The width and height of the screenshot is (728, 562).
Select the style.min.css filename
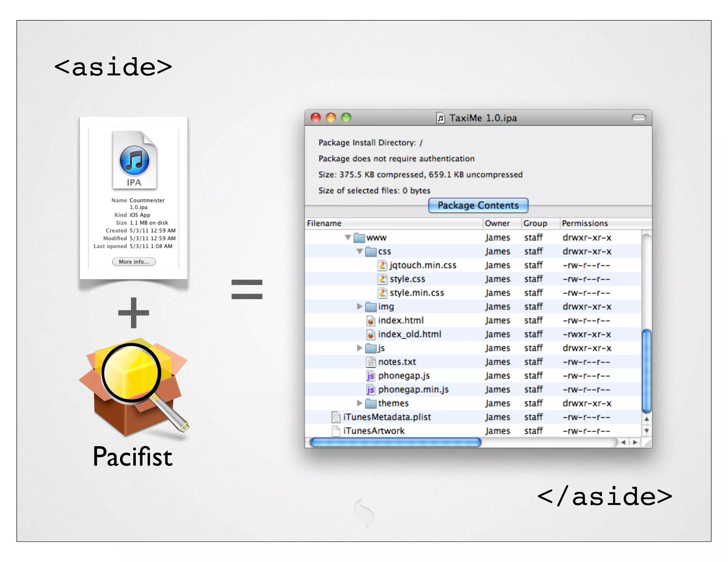point(417,293)
